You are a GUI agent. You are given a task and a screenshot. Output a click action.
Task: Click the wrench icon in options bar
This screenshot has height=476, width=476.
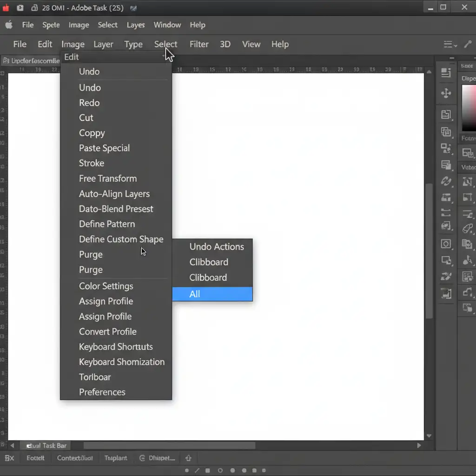pyautogui.click(x=467, y=44)
